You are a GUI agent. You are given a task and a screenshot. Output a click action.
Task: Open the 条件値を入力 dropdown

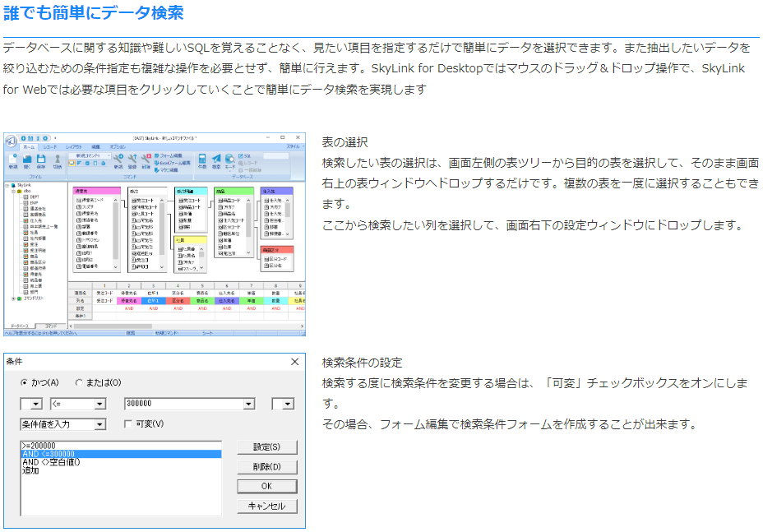coord(99,424)
